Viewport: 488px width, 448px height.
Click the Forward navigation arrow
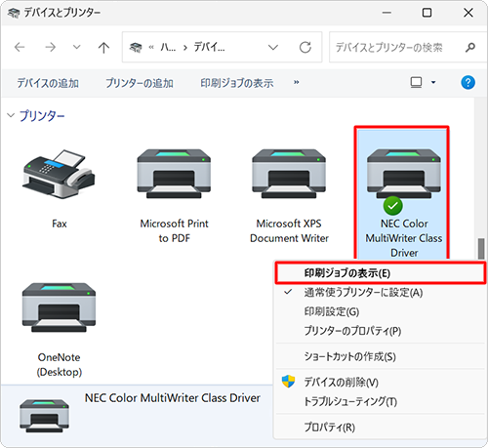(x=50, y=48)
